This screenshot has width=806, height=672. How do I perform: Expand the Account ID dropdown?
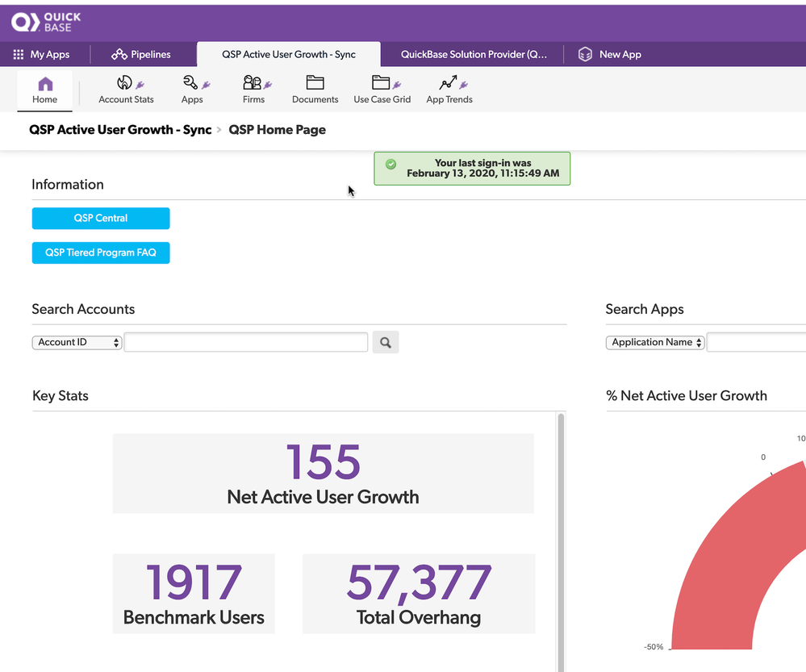77,342
